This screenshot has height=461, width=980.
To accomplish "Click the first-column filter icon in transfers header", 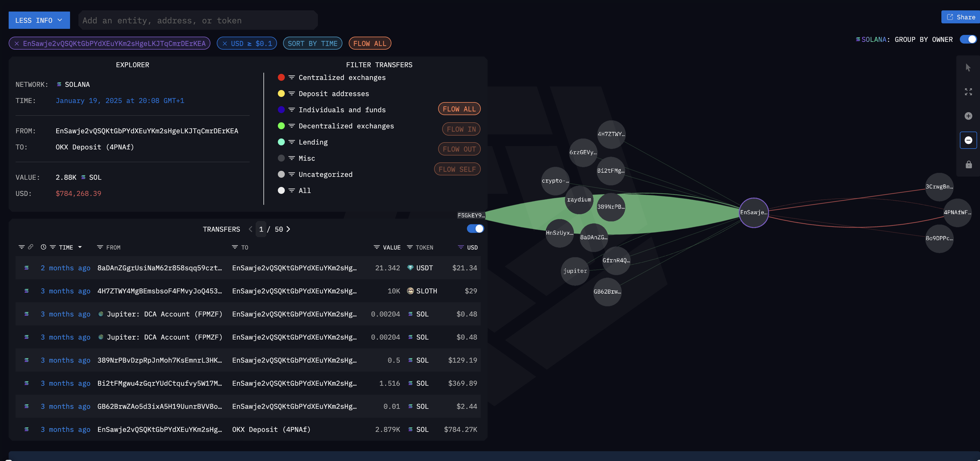I will point(21,247).
